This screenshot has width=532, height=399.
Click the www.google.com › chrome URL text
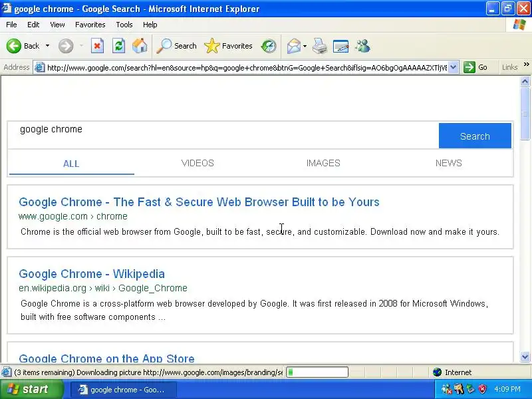point(73,217)
